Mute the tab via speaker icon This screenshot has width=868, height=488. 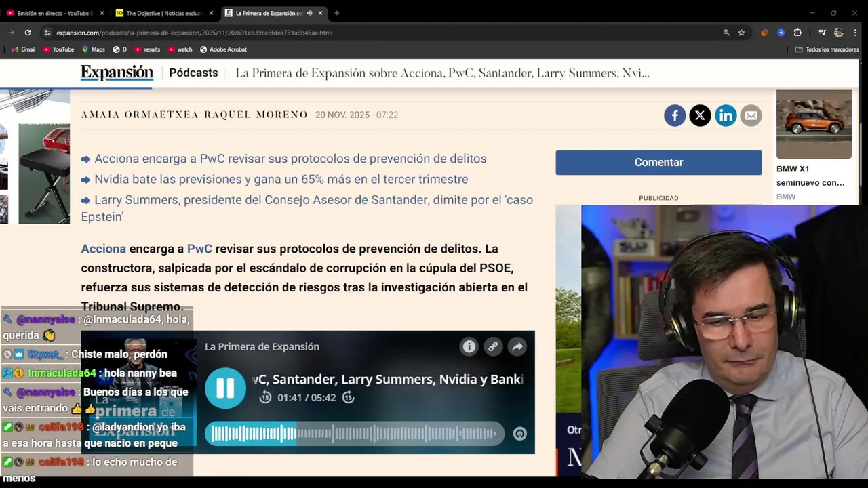(309, 13)
